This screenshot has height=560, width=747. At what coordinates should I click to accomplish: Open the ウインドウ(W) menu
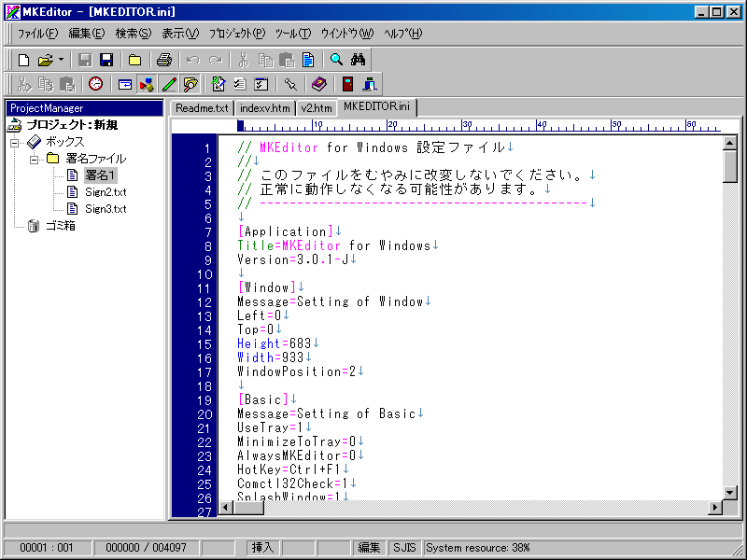tap(347, 34)
